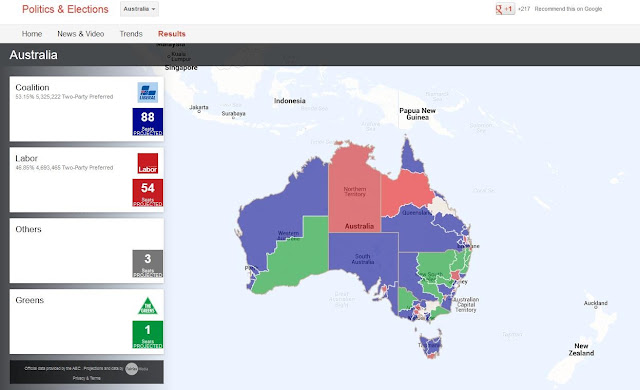Viewport: 640px width, 390px height.
Task: Select the Greens 1 seat box
Action: (x=148, y=335)
